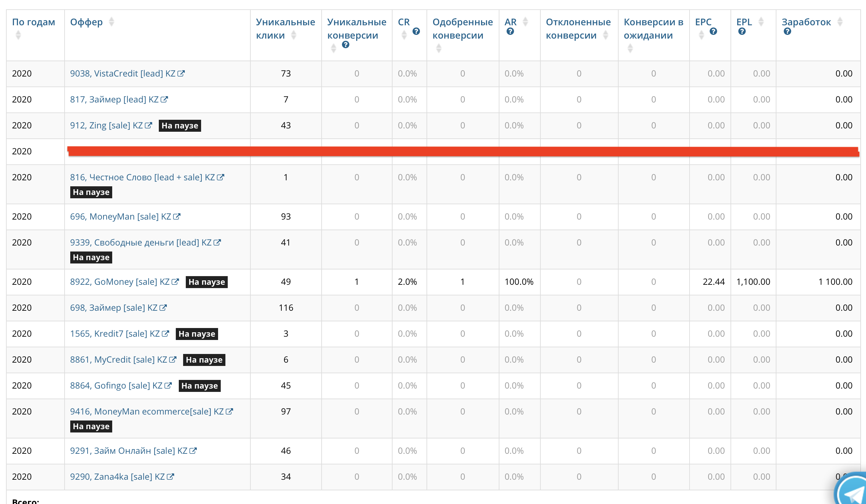Screen dimensions: 866x504
Task: Click На паузе badge next to Zing offer
Action: tap(180, 125)
